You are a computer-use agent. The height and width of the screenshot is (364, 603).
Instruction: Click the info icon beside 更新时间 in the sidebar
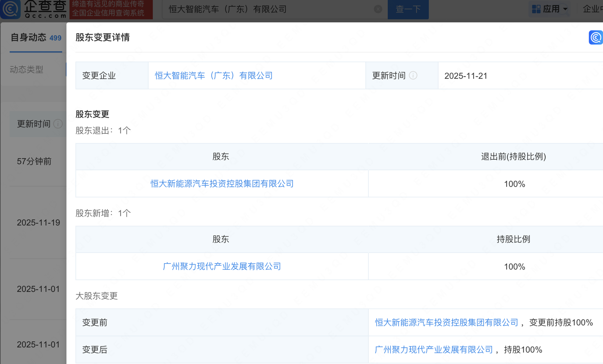(x=58, y=124)
